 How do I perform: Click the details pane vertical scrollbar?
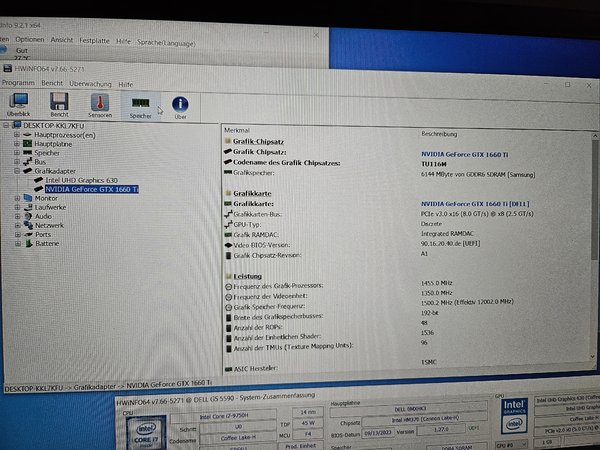595,199
